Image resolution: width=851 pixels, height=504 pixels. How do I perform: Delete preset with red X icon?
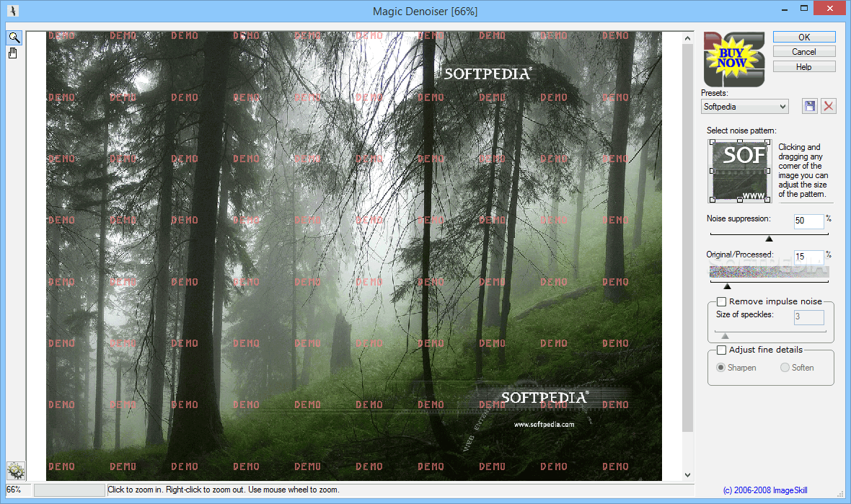pyautogui.click(x=828, y=106)
